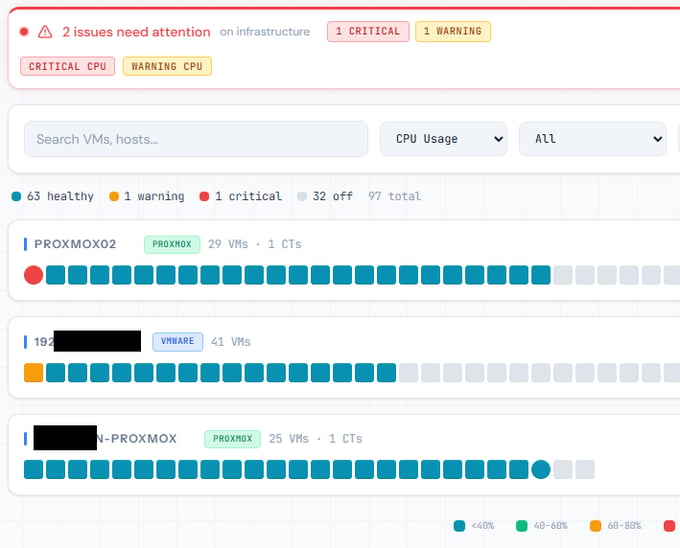The image size is (680, 548).
Task: Click the first gray off tile in VMWARE host row
Action: pyautogui.click(x=409, y=373)
